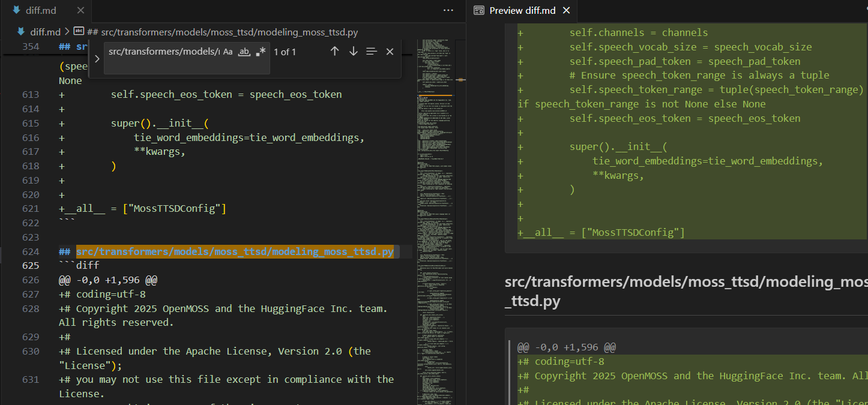Viewport: 868px width, 405px height.
Task: Click line number 613 in the gutter
Action: point(30,94)
